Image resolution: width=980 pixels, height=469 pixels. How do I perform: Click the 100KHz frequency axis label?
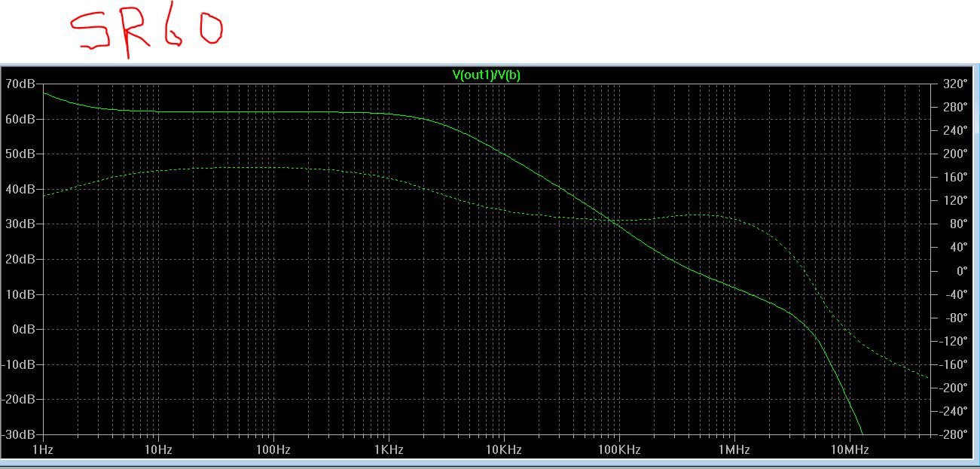(619, 449)
